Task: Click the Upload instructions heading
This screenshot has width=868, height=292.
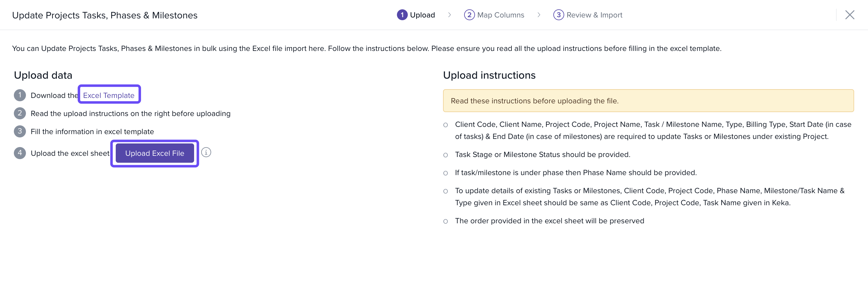Action: [489, 75]
